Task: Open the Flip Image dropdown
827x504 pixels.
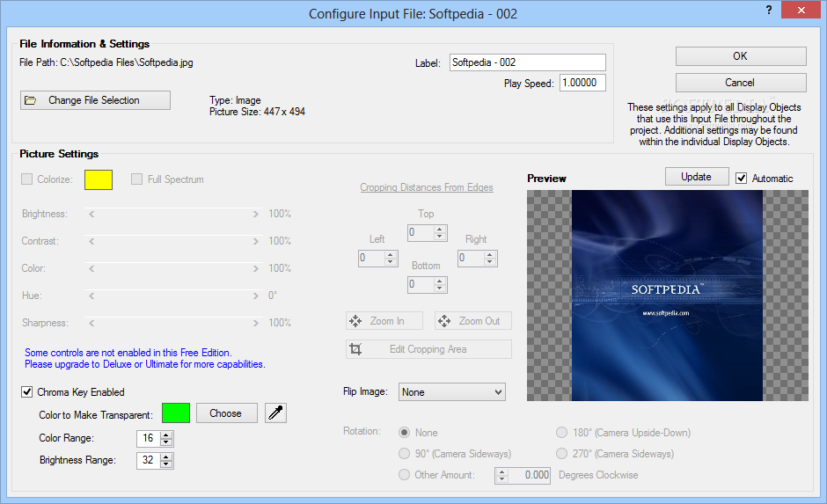Action: [452, 391]
